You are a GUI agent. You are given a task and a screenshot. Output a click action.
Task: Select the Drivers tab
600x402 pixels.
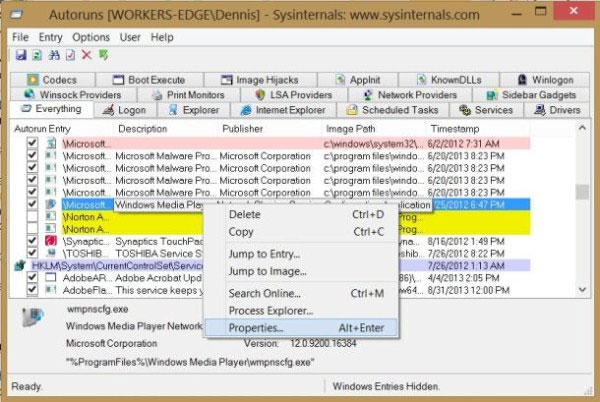[558, 110]
